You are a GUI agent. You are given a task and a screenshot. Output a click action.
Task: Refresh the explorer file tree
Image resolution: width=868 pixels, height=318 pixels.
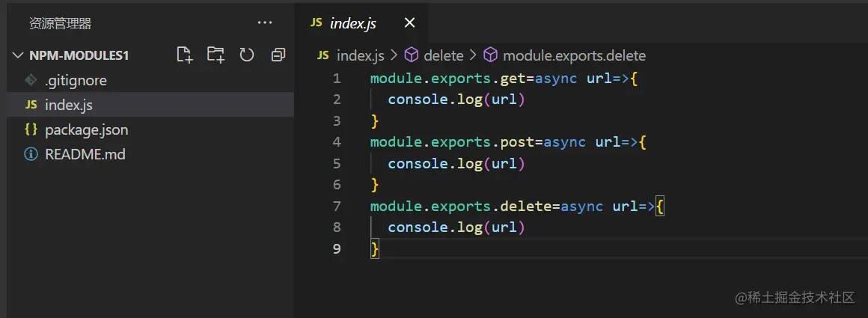[x=247, y=55]
